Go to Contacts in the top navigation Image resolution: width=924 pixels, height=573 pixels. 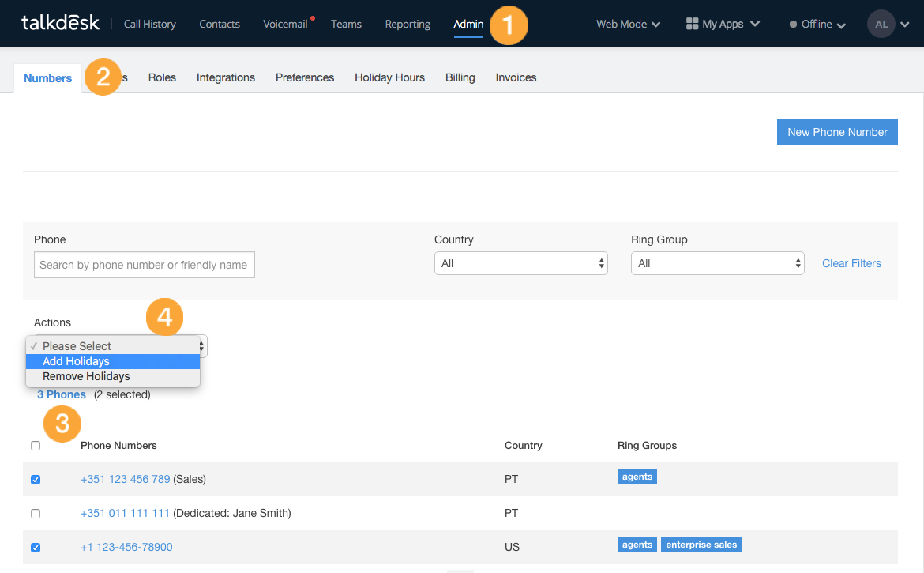click(220, 25)
